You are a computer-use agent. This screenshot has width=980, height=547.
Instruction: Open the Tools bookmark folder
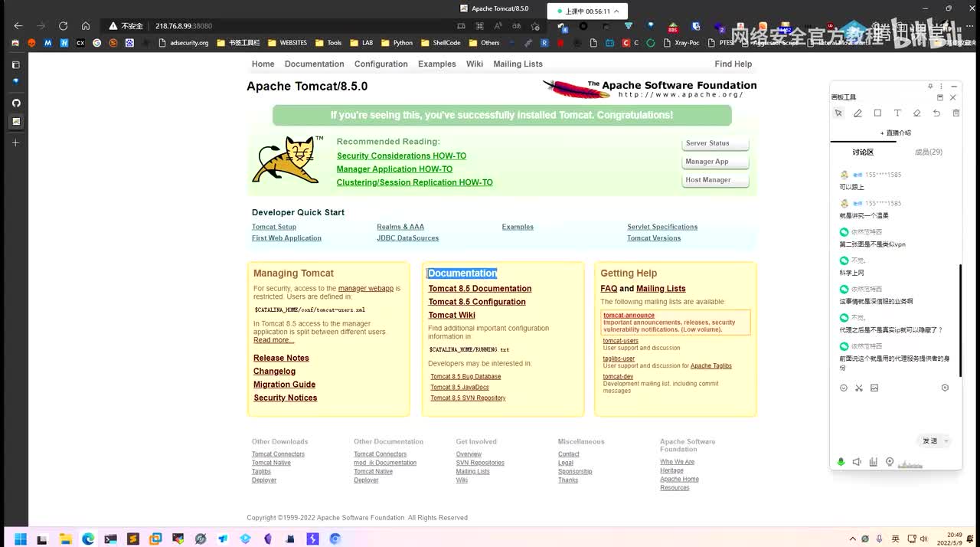pos(328,43)
